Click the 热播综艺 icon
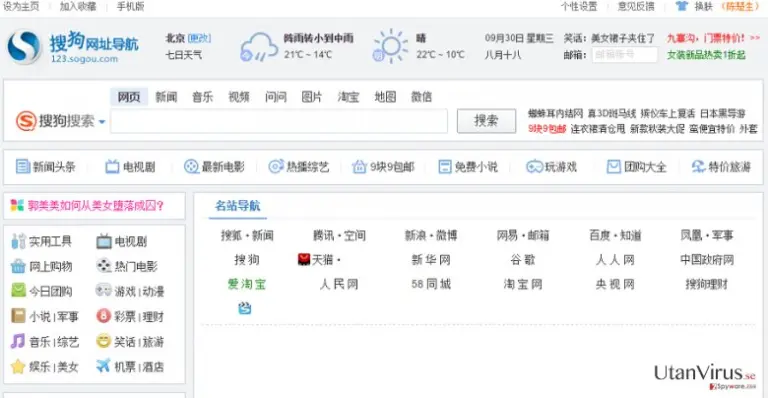The height and width of the screenshot is (398, 768). click(276, 166)
